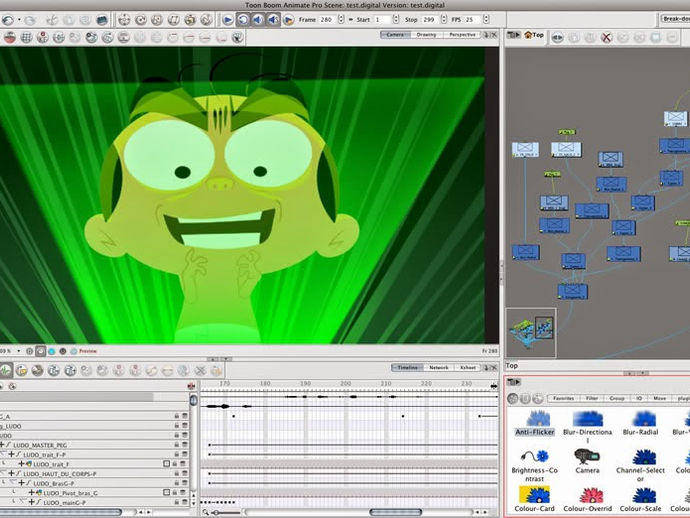Click the Start frame input field
The width and height of the screenshot is (690, 518).
[x=382, y=20]
